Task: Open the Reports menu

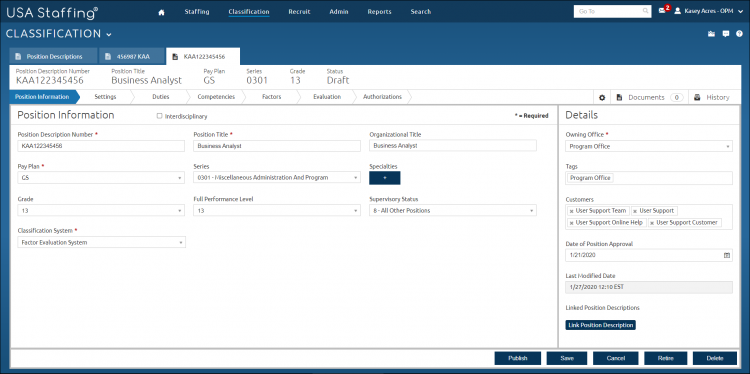Action: pos(379,12)
